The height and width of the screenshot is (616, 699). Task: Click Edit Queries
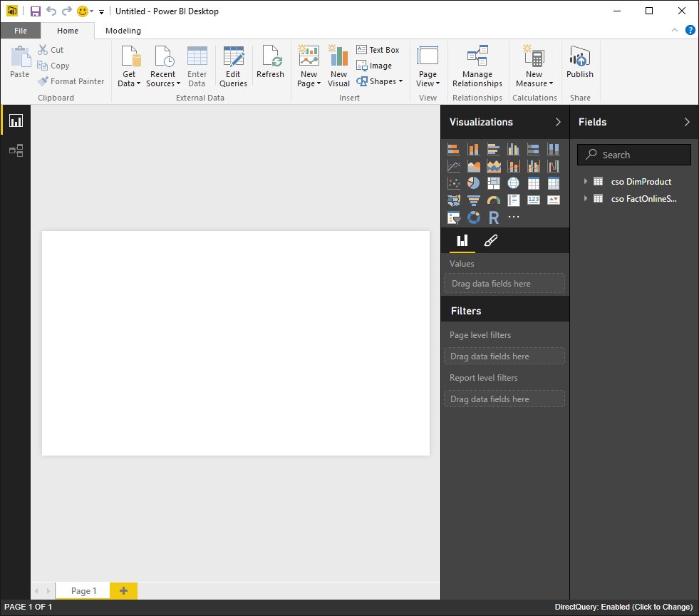[x=233, y=65]
